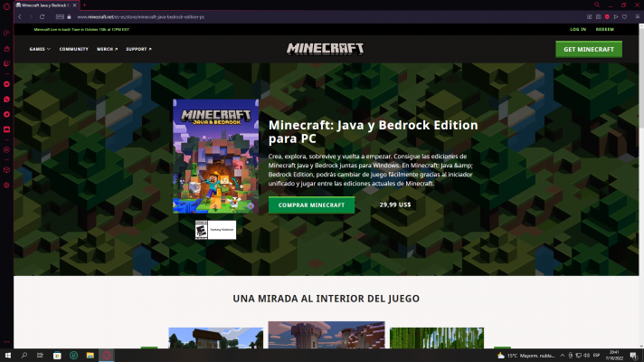
Task: Click the Minecraft Live is back announcement
Action: 81,30
